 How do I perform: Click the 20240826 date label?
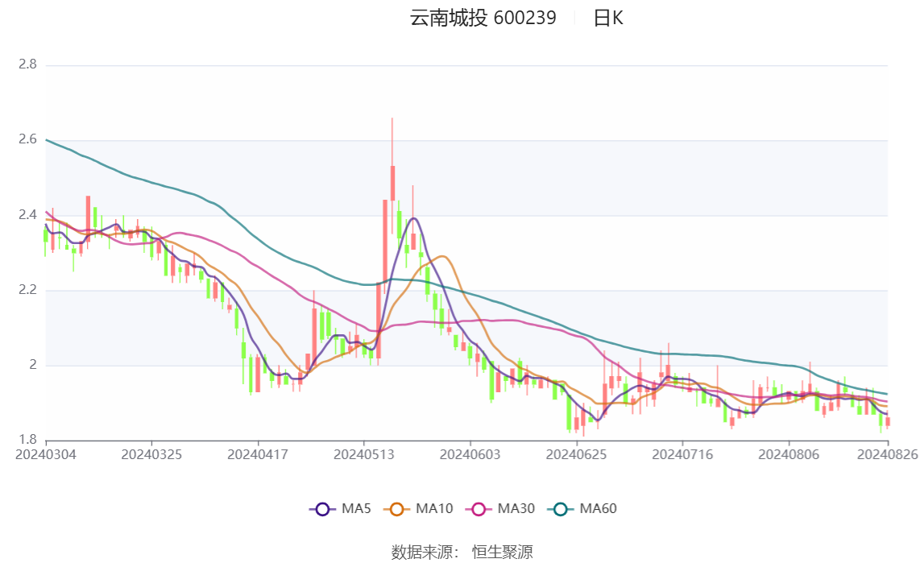[888, 454]
